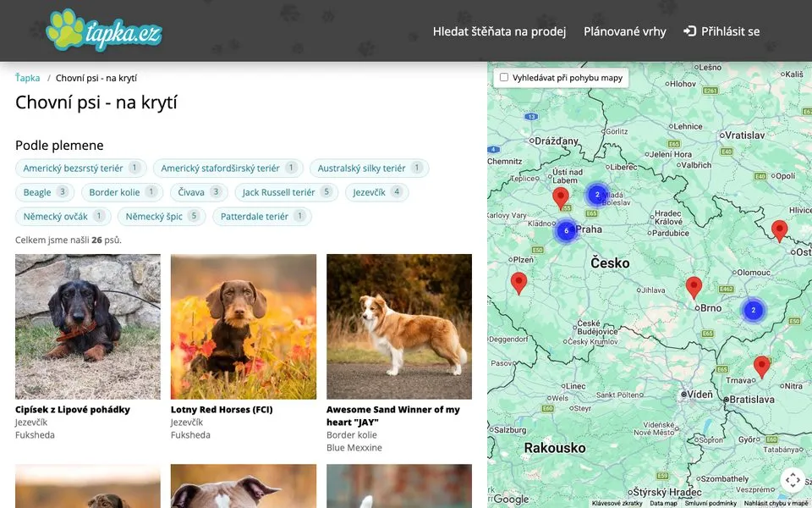
Task: Click the Jihlava label on the map
Action: pyautogui.click(x=654, y=290)
